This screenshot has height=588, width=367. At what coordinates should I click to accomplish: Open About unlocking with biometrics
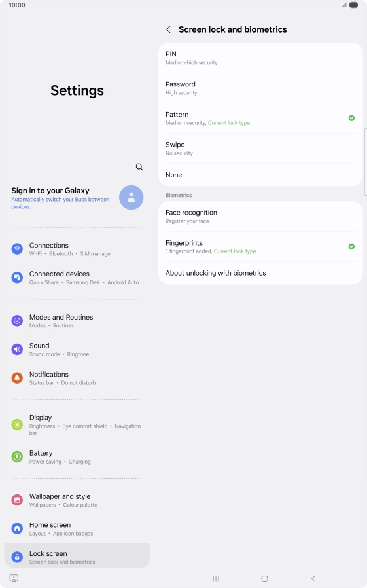click(x=260, y=273)
